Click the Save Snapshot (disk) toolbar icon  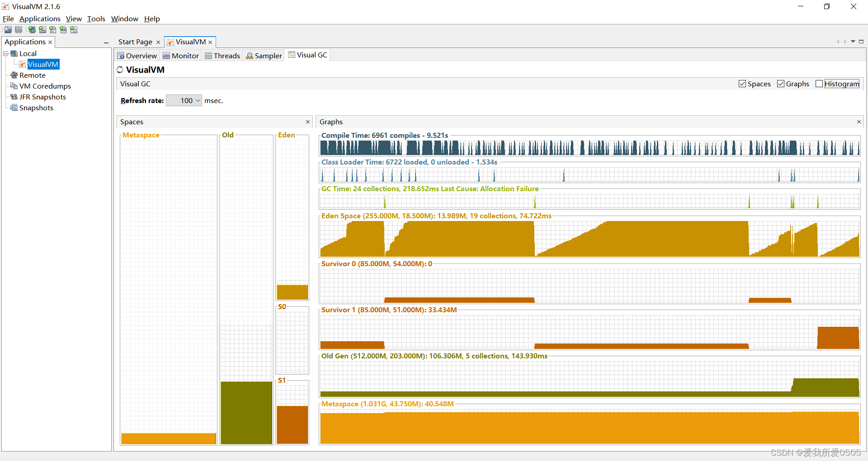click(19, 30)
